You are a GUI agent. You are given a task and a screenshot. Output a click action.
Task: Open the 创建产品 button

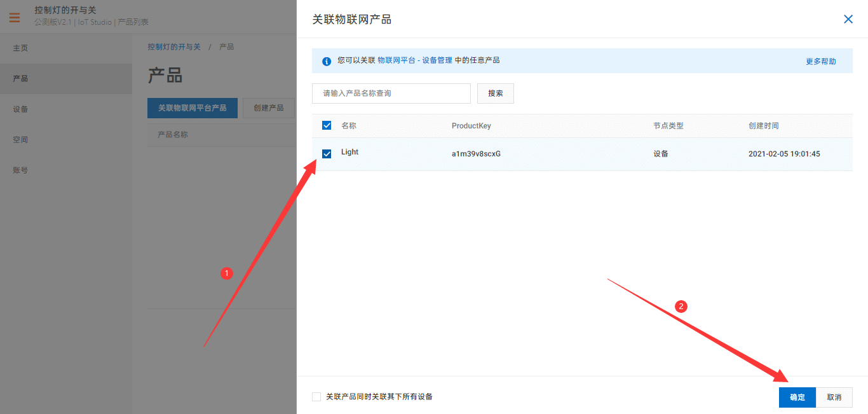pyautogui.click(x=268, y=107)
